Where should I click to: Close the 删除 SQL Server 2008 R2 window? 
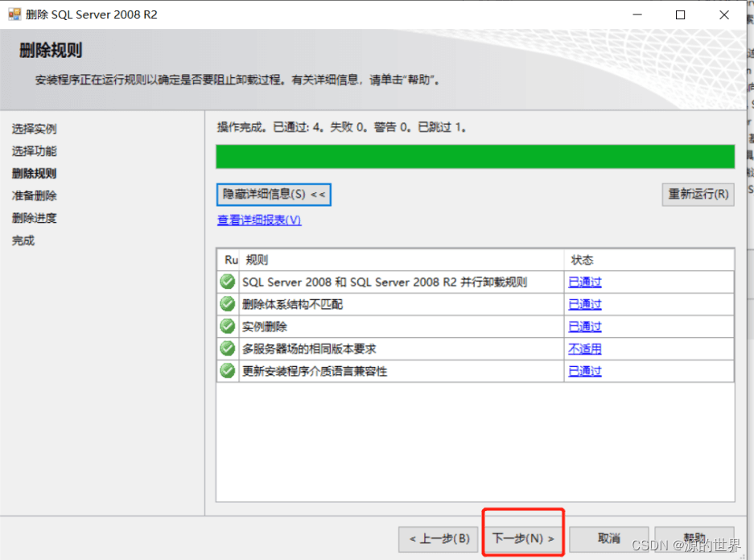tap(724, 15)
